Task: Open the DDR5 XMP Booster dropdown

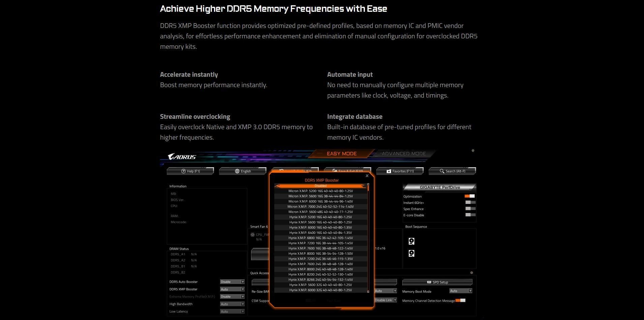Action: coord(232,289)
